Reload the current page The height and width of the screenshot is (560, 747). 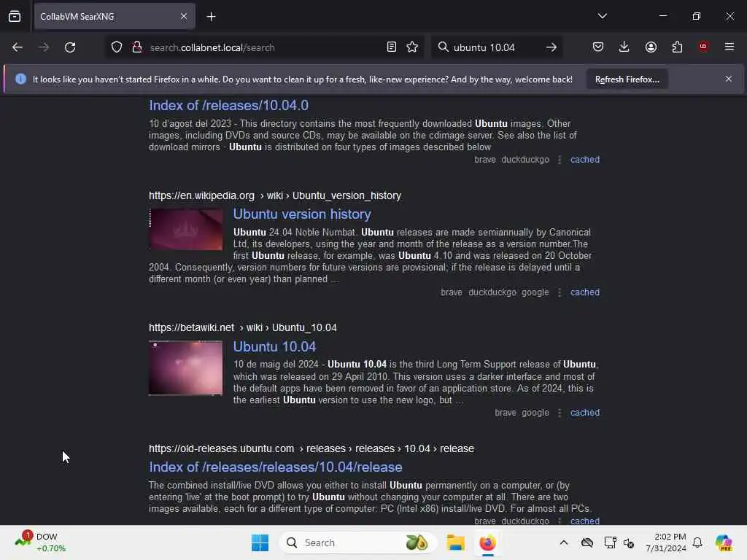tap(70, 47)
